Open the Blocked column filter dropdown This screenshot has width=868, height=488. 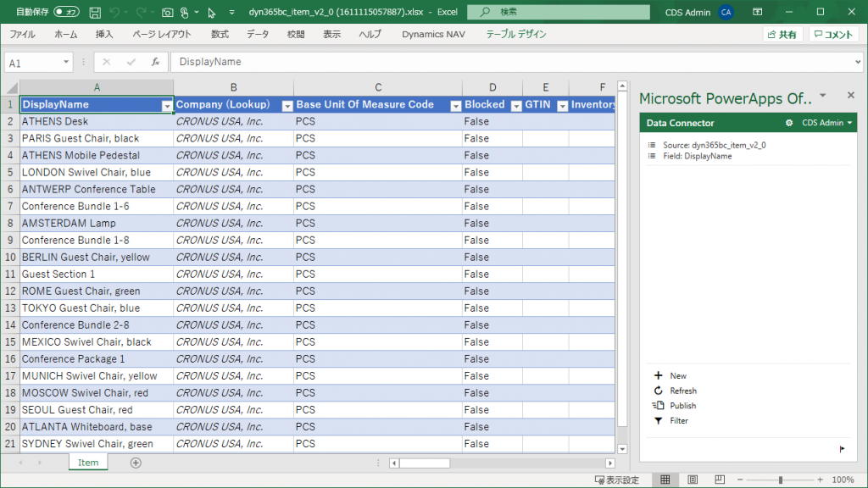516,105
